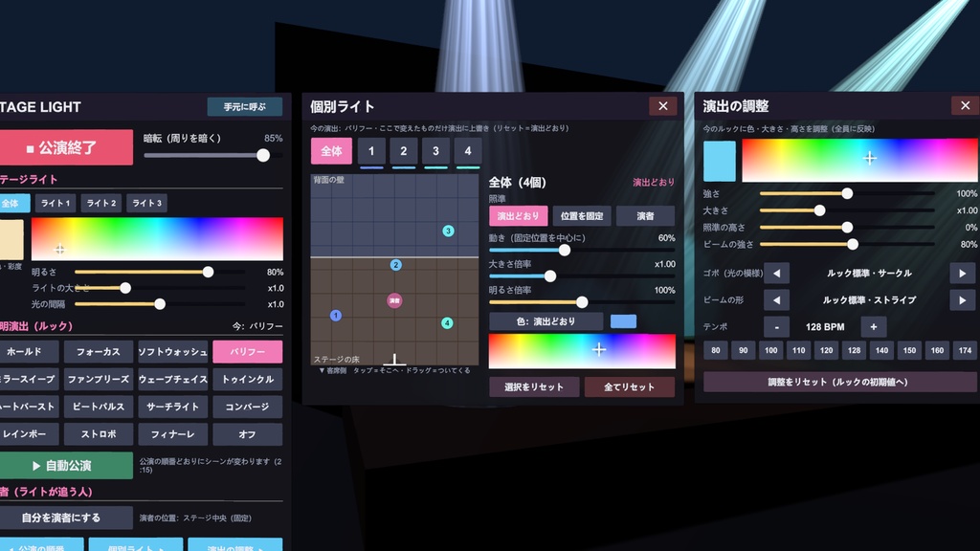Next ゴボ pattern arrow
Viewport: 980px width, 551px height.
(x=963, y=273)
